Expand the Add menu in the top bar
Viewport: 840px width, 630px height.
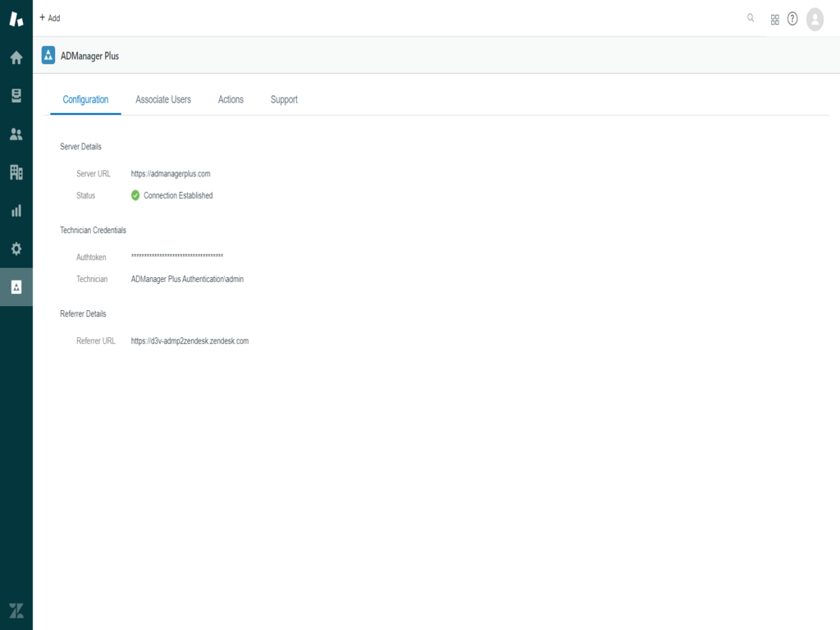pos(49,18)
